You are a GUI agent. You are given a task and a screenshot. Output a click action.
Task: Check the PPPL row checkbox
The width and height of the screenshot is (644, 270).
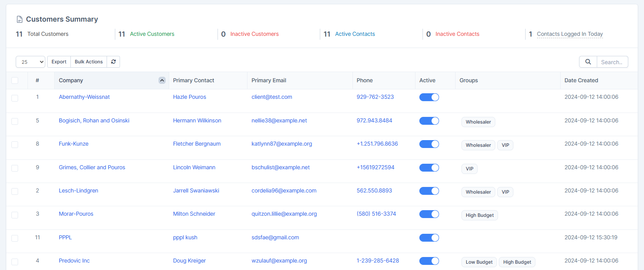pos(15,238)
